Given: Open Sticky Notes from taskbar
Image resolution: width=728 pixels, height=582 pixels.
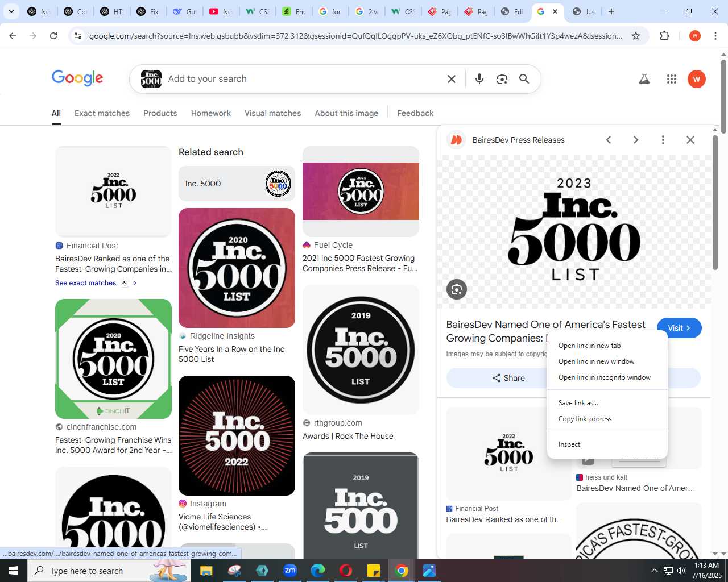Looking at the screenshot, I should coord(374,571).
